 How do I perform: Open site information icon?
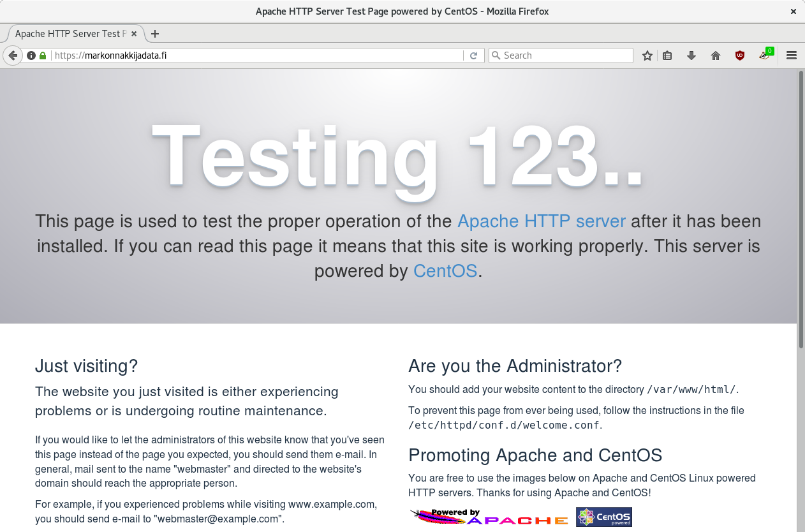(31, 55)
